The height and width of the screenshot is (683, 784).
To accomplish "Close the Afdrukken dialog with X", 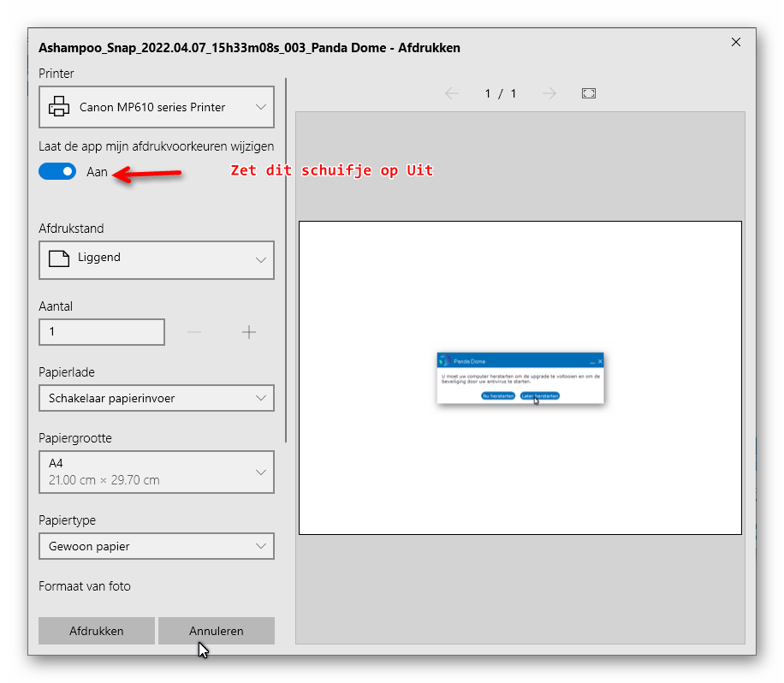I will (736, 42).
